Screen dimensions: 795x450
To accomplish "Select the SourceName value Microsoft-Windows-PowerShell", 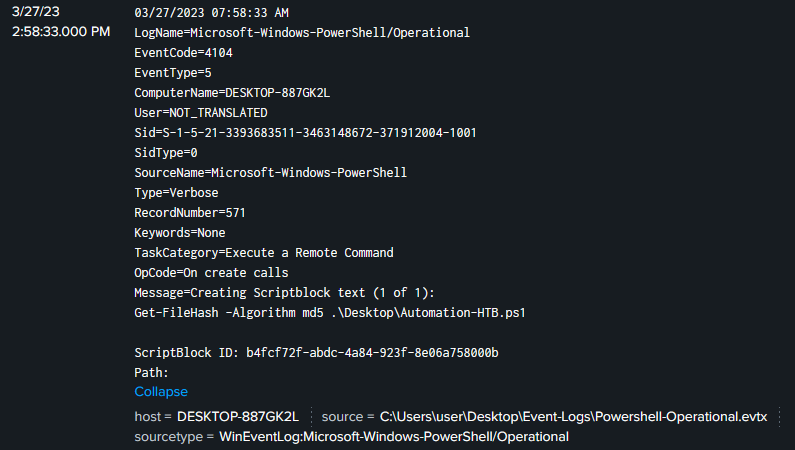I will pos(309,172).
